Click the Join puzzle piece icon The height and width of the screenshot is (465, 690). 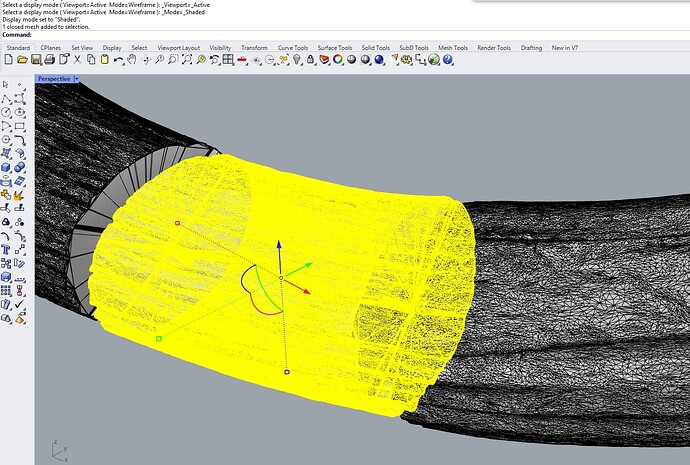tap(6, 194)
